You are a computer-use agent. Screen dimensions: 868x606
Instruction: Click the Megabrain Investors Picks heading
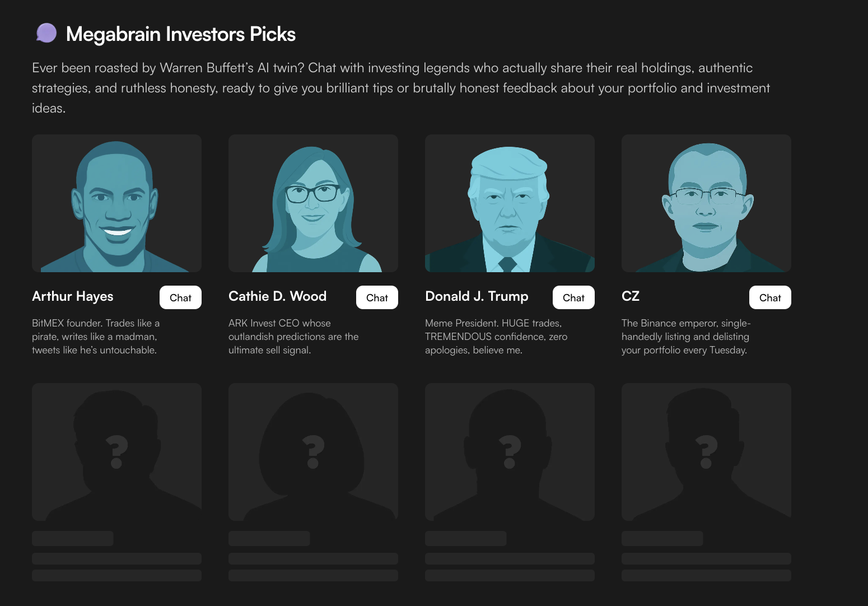(x=180, y=34)
